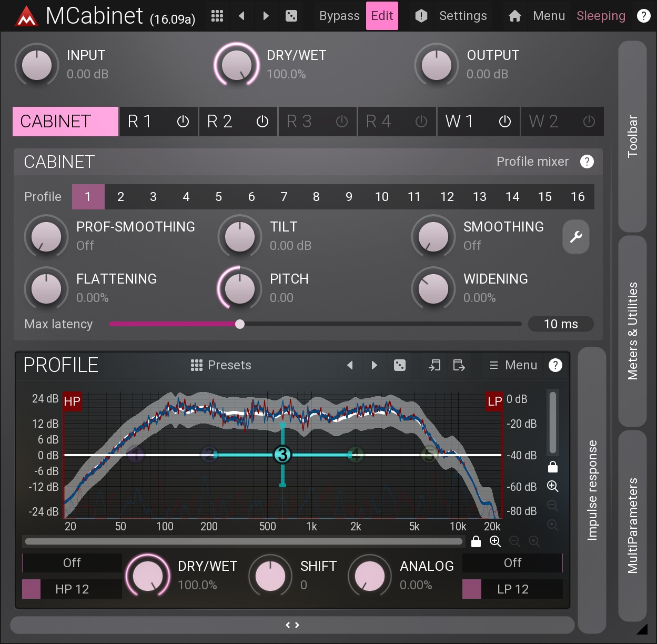
Task: Select next preset in Profile panel
Action: [374, 365]
